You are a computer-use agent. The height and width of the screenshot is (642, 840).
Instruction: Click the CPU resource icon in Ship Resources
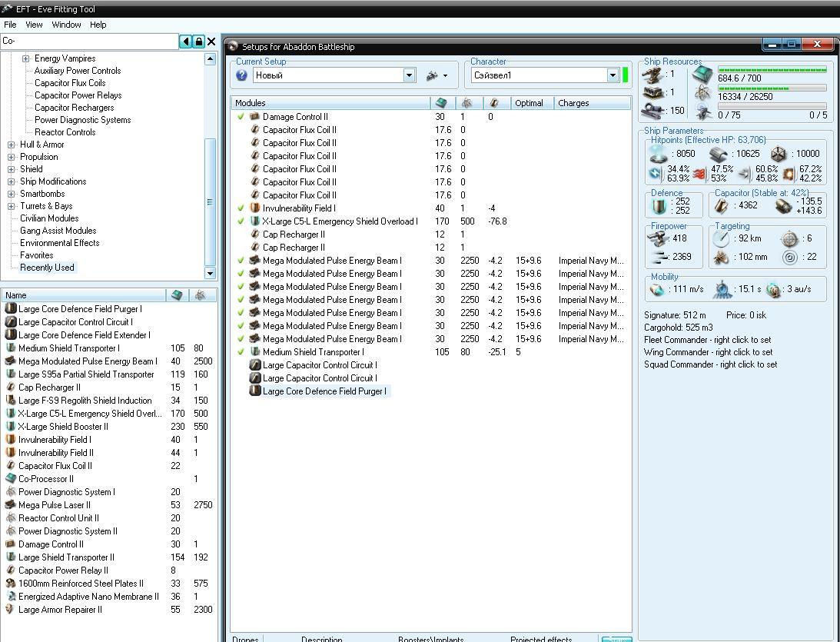click(x=702, y=75)
